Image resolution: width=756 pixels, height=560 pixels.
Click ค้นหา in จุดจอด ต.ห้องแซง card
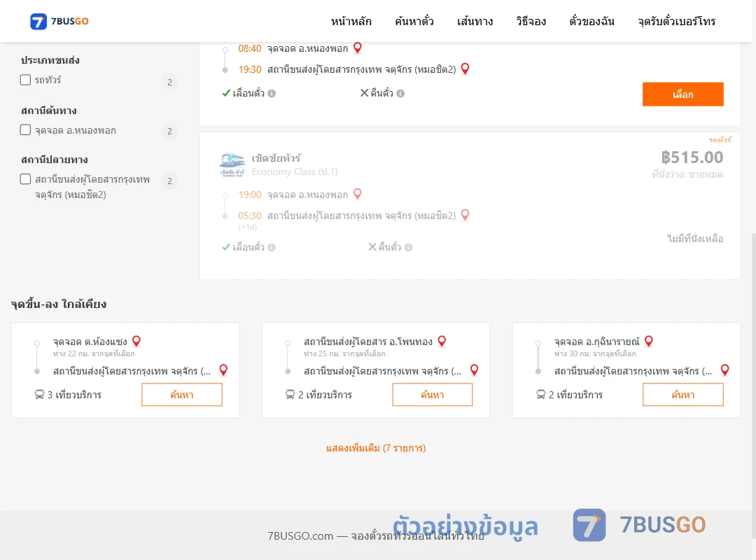click(x=182, y=395)
